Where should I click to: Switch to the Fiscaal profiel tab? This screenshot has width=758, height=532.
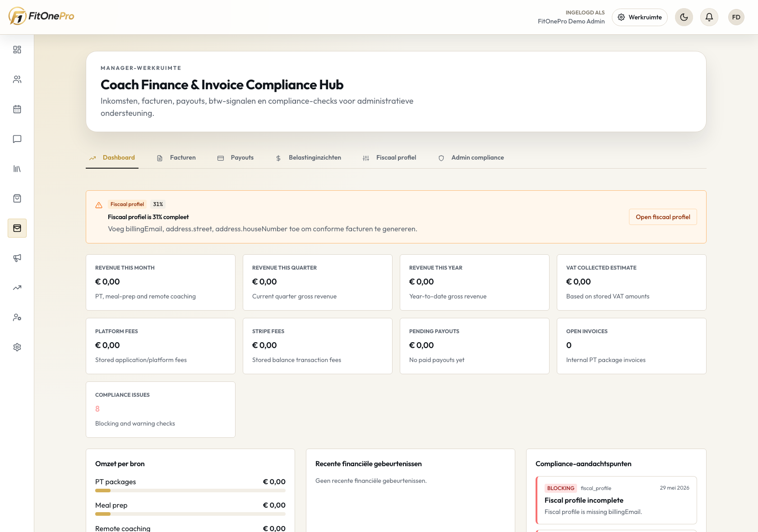[x=389, y=158]
